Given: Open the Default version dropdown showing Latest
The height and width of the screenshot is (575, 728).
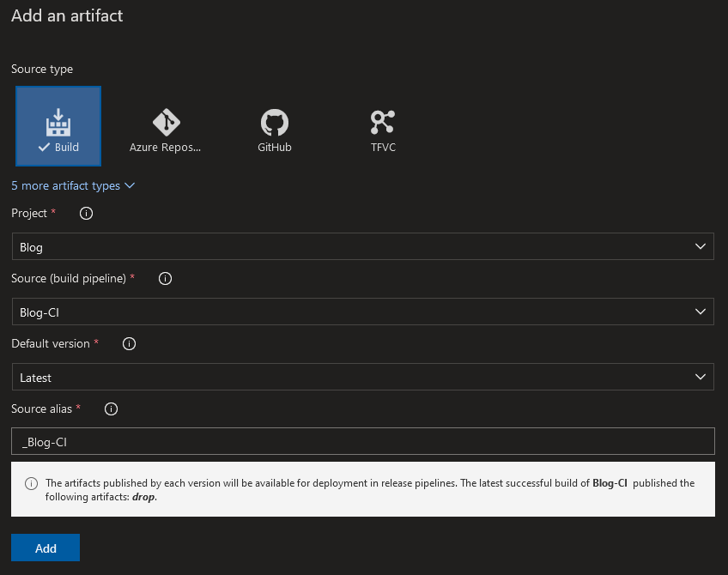Looking at the screenshot, I should (363, 377).
